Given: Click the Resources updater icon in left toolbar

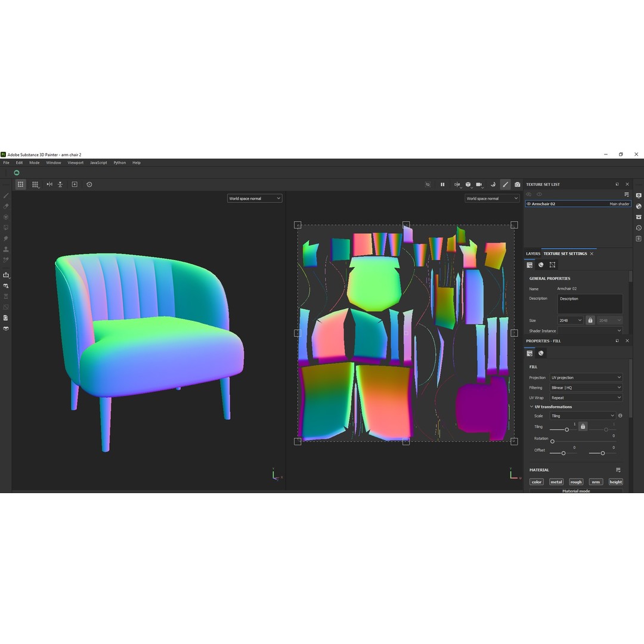Looking at the screenshot, I should click(6, 286).
